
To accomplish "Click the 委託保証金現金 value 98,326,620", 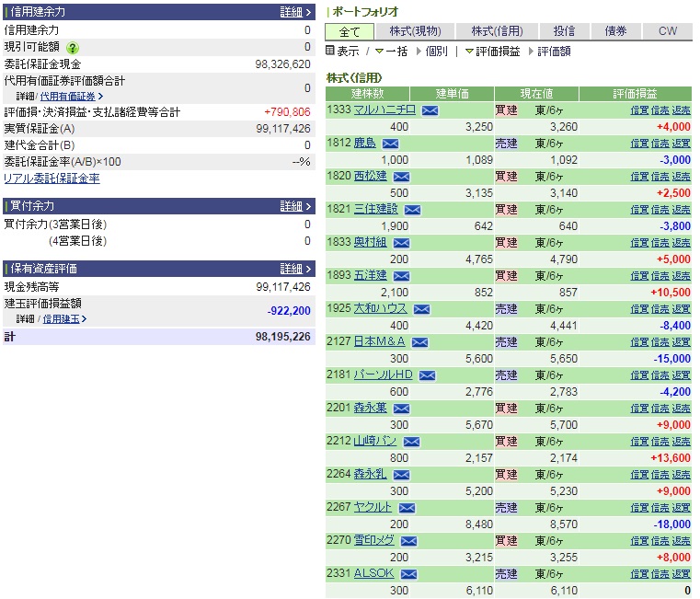I will pyautogui.click(x=282, y=64).
